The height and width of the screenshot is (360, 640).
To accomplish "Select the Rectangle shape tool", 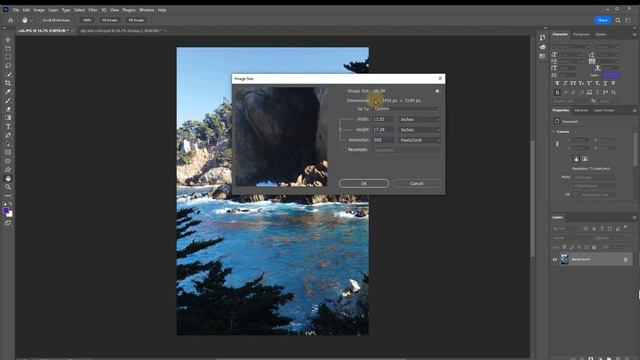I will click(x=8, y=152).
